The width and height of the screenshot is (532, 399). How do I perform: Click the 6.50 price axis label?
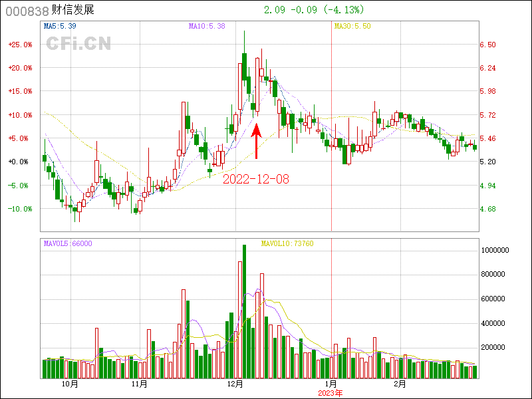point(487,45)
